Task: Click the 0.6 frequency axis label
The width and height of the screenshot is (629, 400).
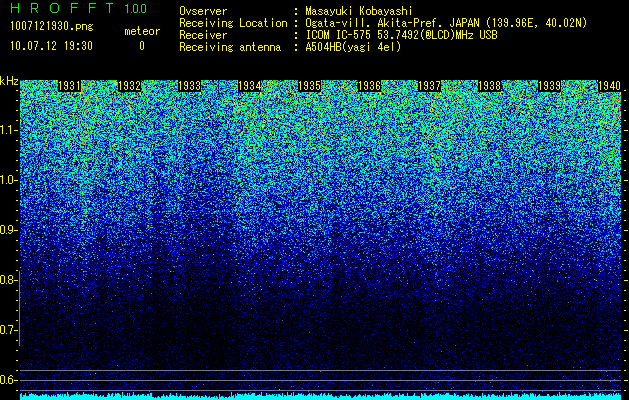Action: coord(8,380)
